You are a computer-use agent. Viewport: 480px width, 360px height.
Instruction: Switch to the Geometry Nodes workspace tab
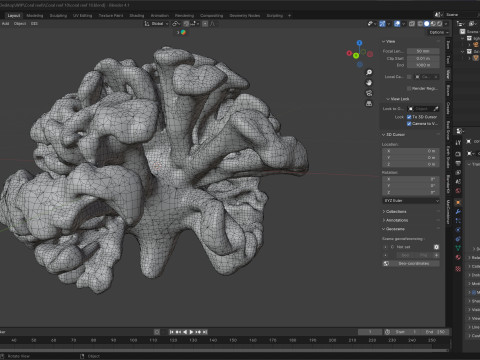point(245,16)
